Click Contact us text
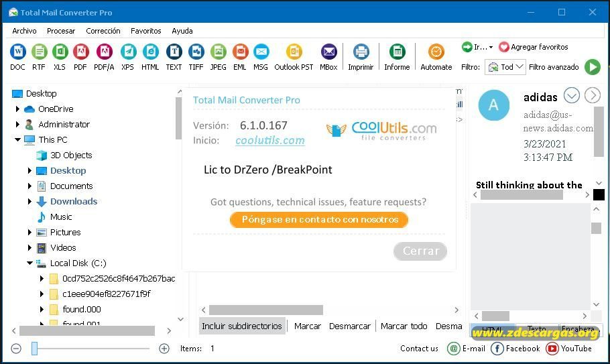Viewport: 610px width, 364px height. 419,349
